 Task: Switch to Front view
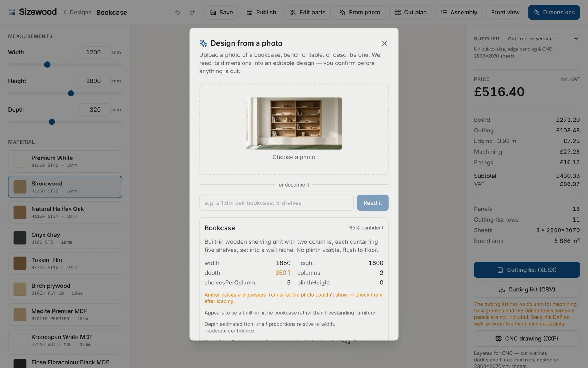[x=505, y=12]
